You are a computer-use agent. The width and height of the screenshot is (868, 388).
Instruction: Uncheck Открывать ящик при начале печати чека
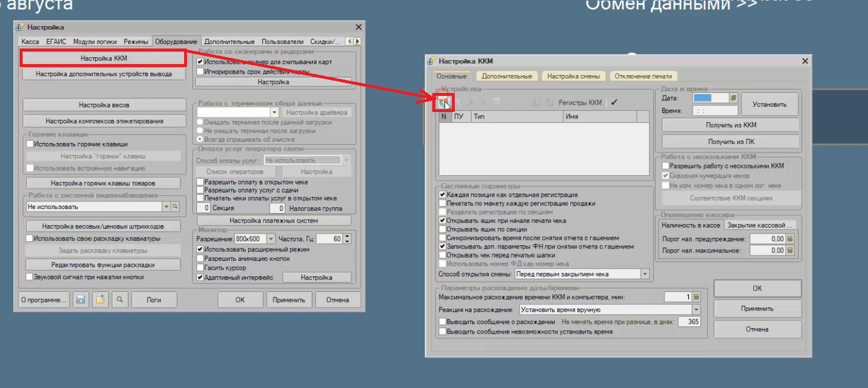point(443,221)
